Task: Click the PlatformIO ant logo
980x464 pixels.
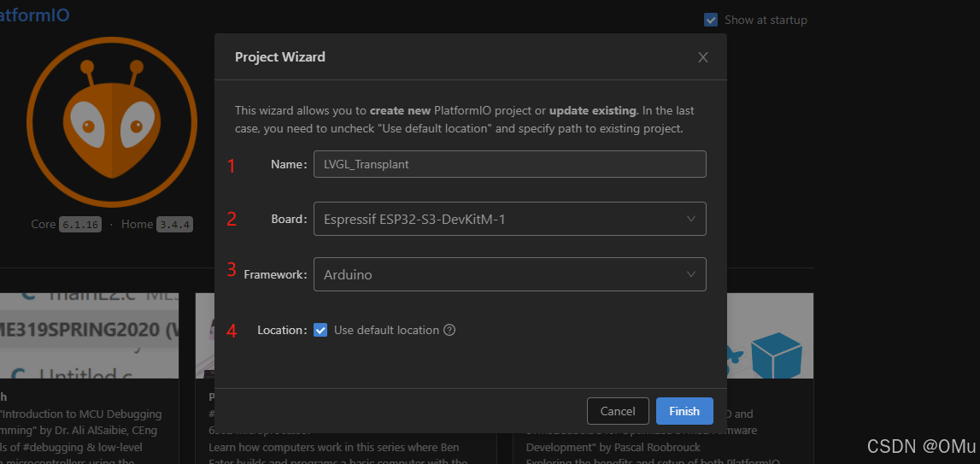Action: pyautogui.click(x=112, y=122)
